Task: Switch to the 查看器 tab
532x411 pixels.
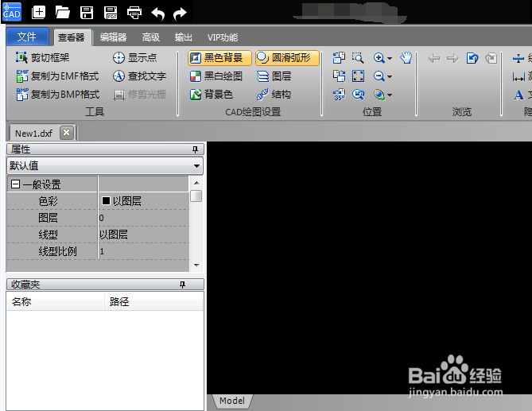Action: point(72,37)
